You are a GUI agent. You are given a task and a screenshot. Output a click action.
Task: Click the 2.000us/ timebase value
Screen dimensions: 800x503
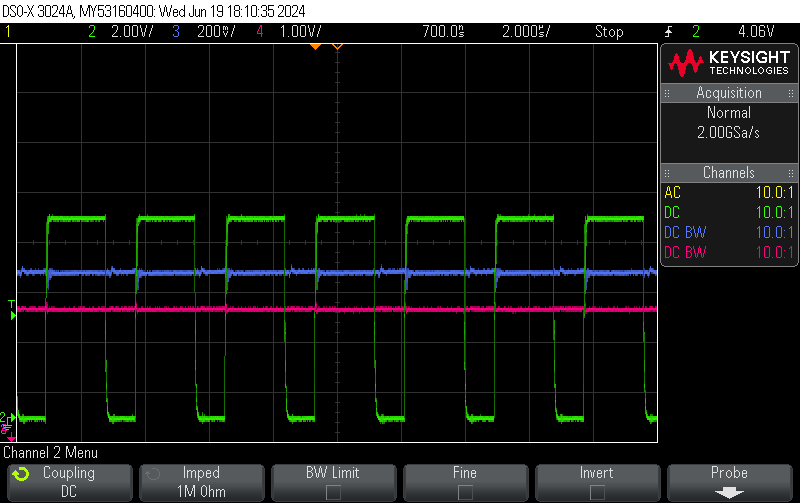pyautogui.click(x=526, y=32)
